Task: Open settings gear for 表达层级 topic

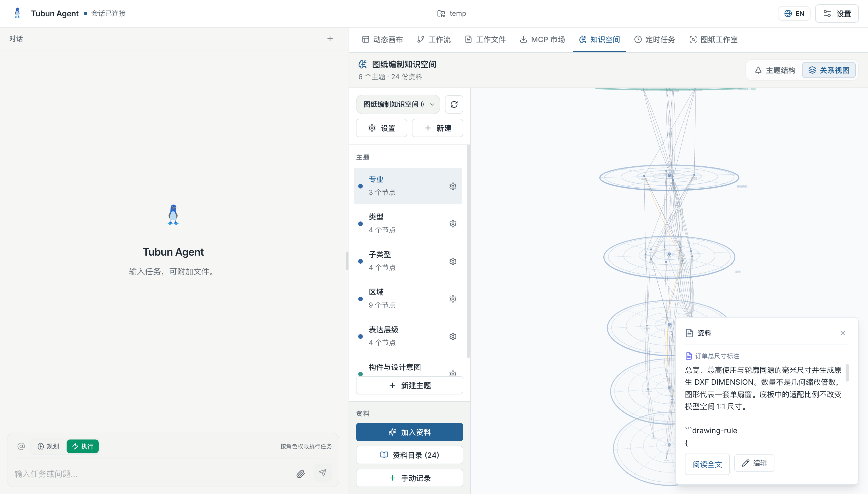Action: [452, 337]
